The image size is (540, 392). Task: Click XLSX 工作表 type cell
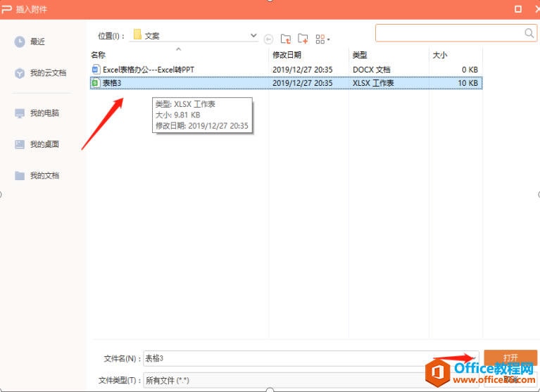point(373,83)
